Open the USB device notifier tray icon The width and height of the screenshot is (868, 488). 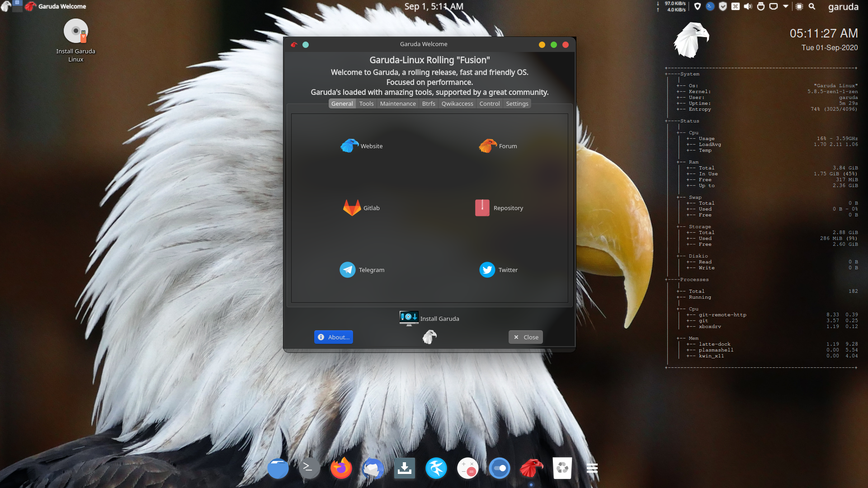coord(761,6)
